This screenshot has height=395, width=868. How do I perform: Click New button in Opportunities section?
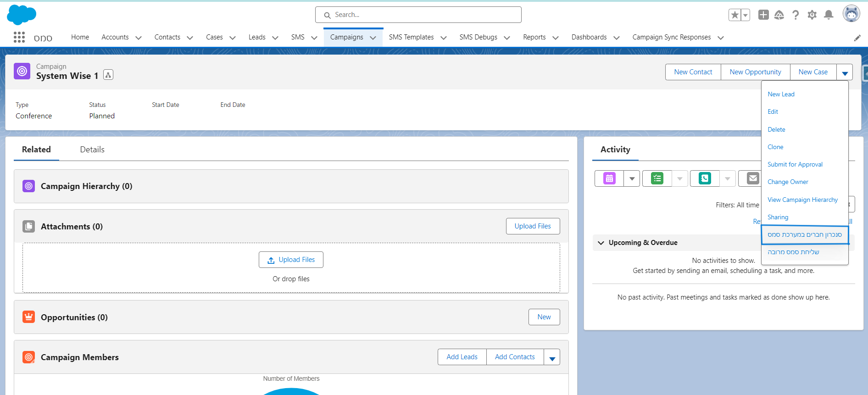coord(544,317)
